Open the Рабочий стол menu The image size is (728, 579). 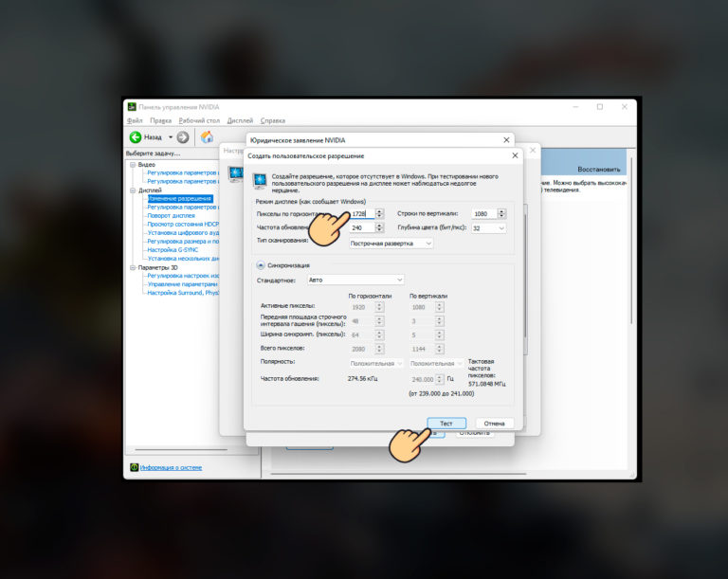pos(199,120)
